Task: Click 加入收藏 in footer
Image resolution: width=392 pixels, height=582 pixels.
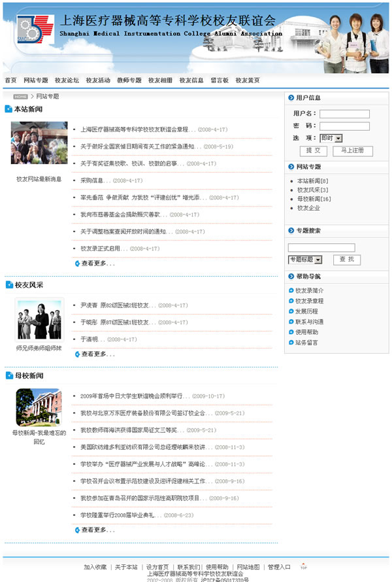Action: pos(95,567)
